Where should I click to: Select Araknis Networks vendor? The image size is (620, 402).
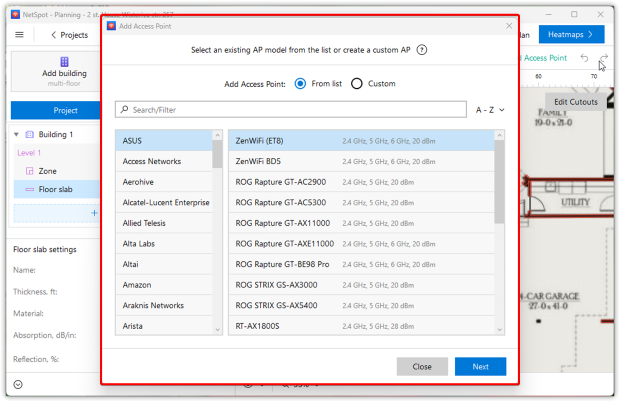click(164, 305)
